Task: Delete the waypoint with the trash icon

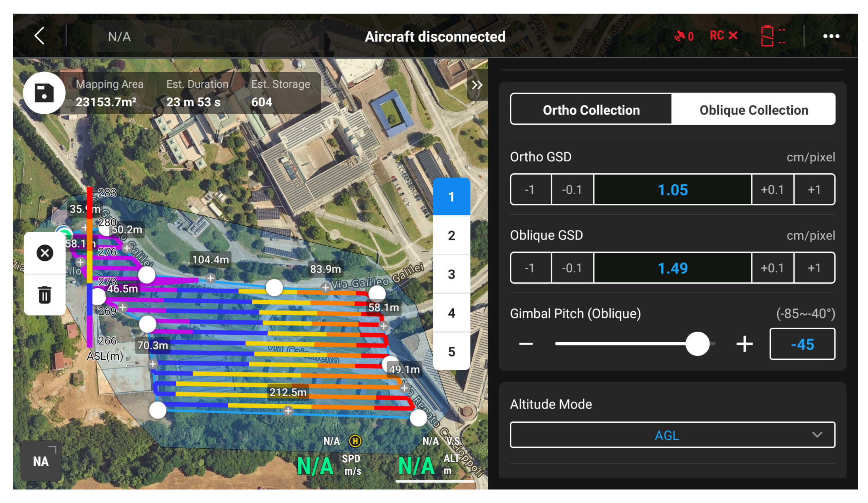Action: tap(45, 295)
